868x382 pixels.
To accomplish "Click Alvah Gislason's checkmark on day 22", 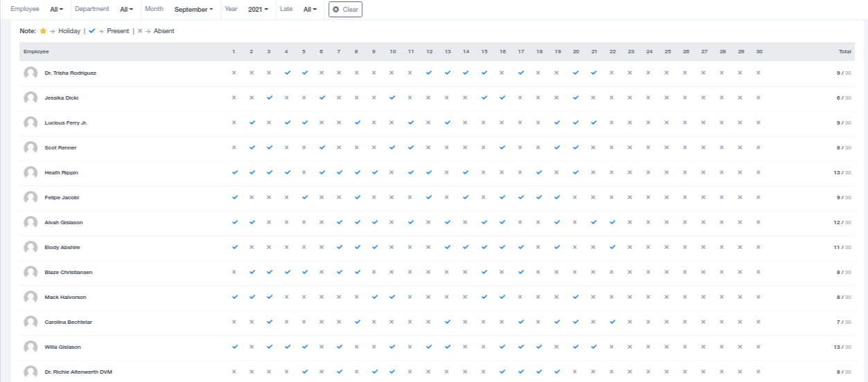I will [x=612, y=222].
